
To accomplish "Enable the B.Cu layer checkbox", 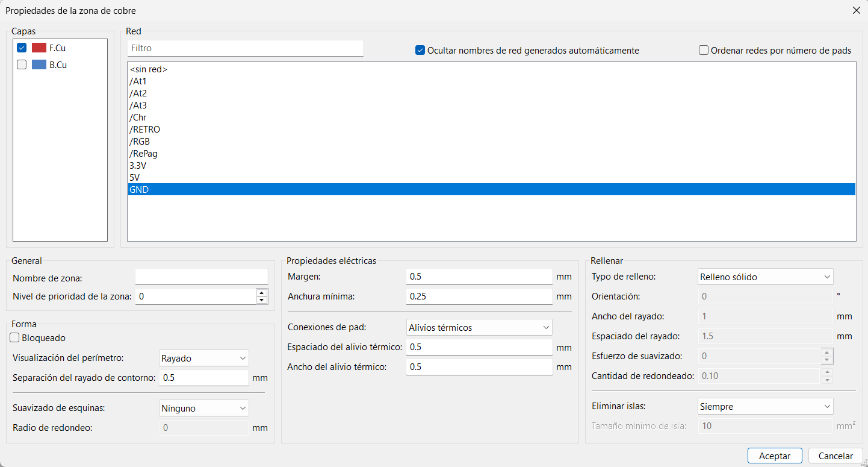I will (22, 65).
